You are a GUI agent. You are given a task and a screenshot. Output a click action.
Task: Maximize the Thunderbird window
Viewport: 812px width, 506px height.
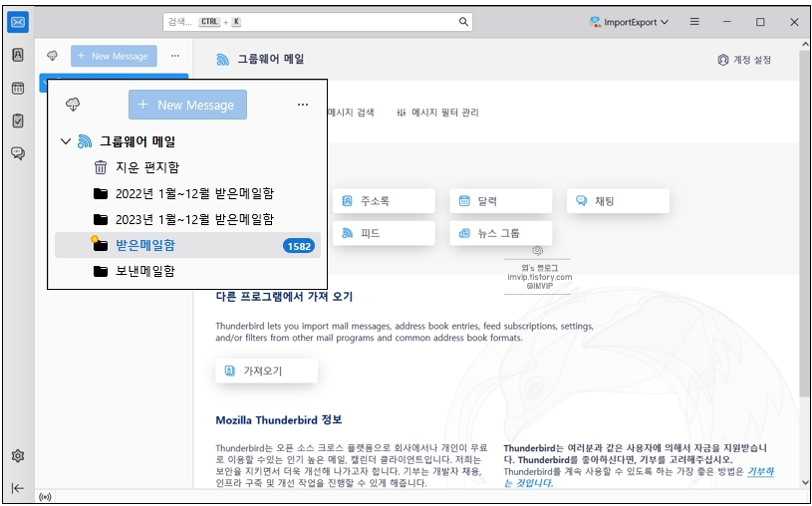tap(760, 22)
